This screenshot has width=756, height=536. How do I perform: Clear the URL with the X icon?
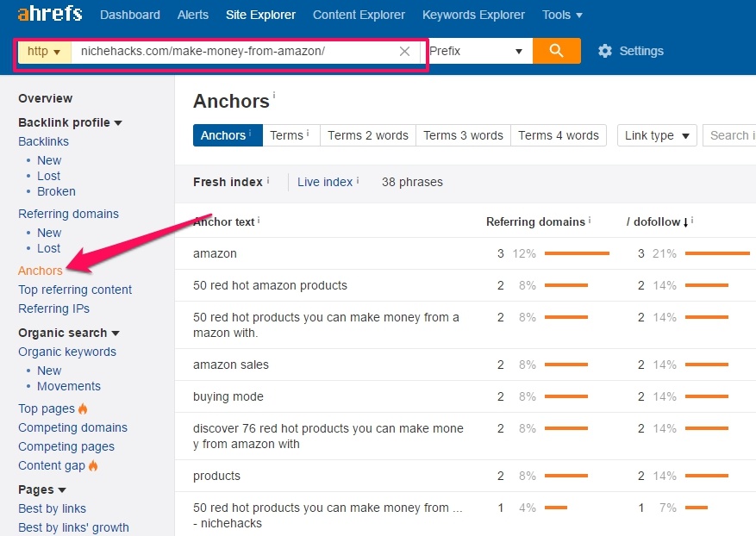(x=404, y=51)
